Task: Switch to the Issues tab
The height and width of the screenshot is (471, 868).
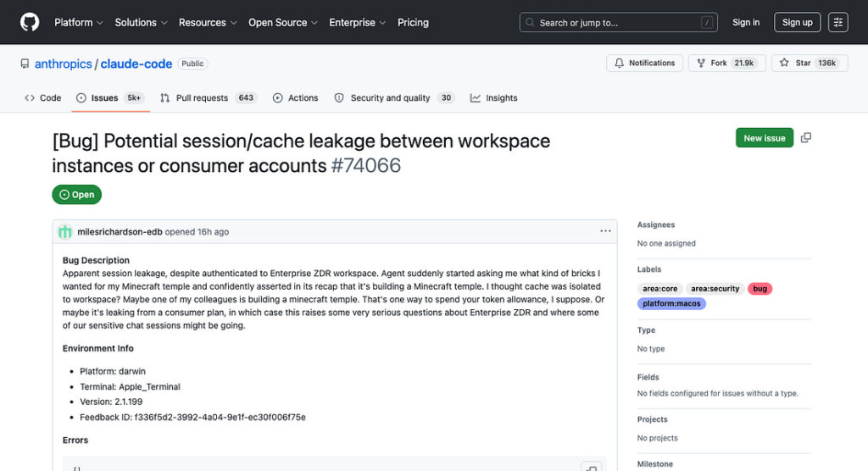Action: click(111, 98)
